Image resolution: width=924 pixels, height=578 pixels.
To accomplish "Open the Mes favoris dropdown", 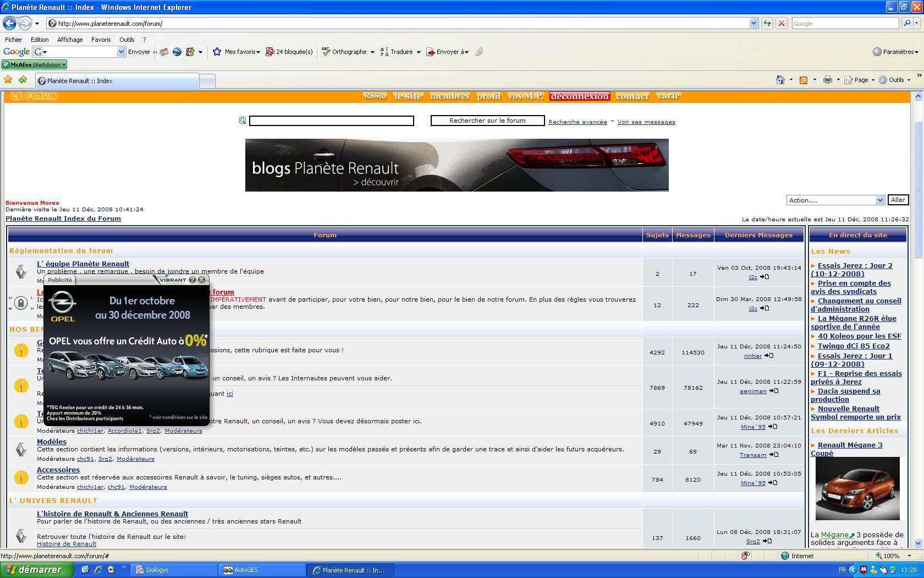I will point(237,52).
